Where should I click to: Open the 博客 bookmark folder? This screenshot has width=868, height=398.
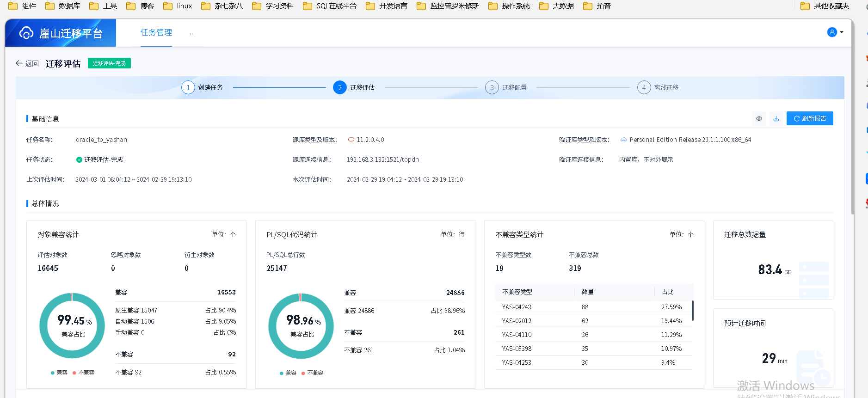pyautogui.click(x=140, y=6)
